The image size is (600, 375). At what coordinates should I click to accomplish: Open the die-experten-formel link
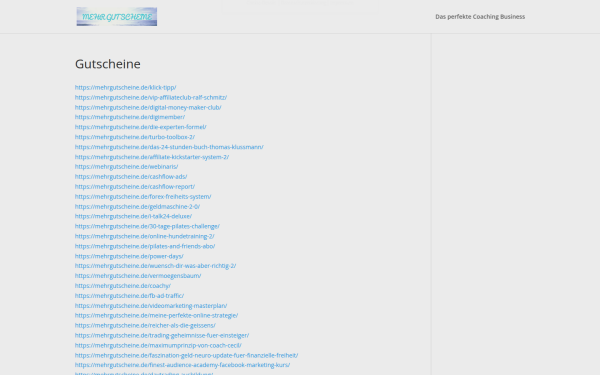pos(141,127)
